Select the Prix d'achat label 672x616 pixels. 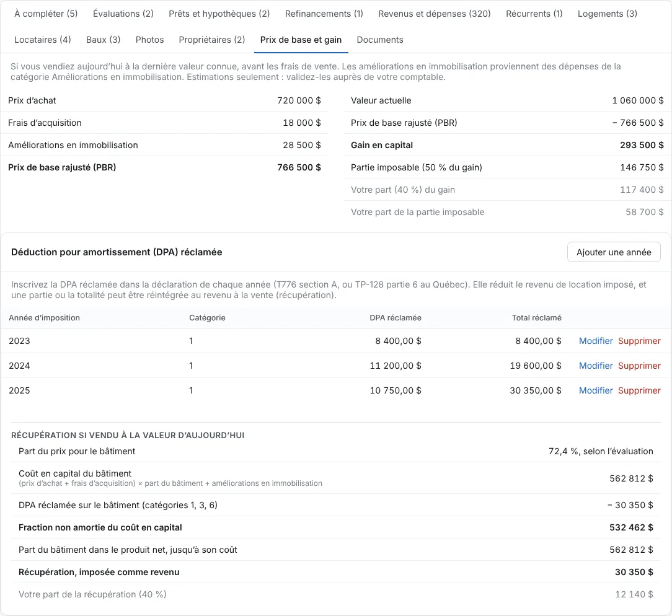click(x=32, y=100)
